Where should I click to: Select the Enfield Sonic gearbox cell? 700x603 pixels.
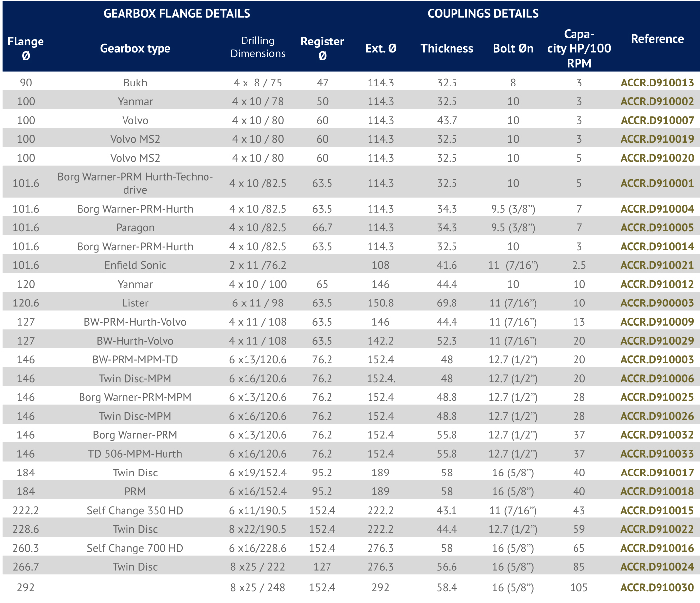click(x=135, y=265)
